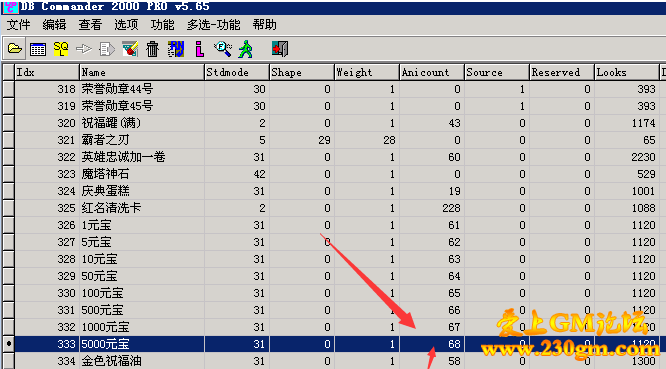The image size is (666, 369).
Task: Click the name cell 魔塔神石
Action: click(142, 174)
